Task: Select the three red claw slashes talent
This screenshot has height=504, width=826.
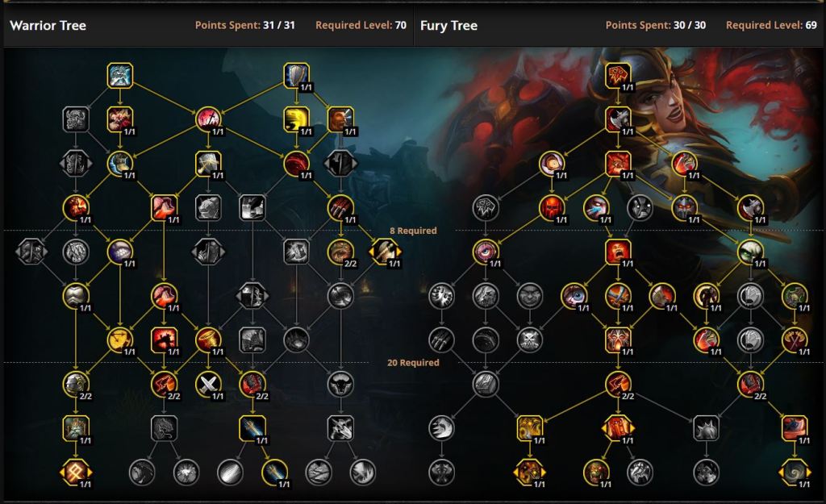Action: pyautogui.click(x=340, y=207)
